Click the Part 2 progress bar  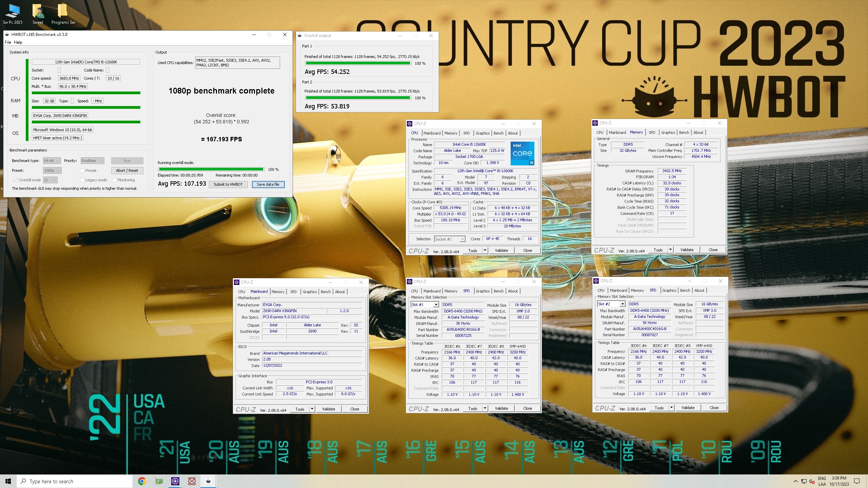[358, 98]
